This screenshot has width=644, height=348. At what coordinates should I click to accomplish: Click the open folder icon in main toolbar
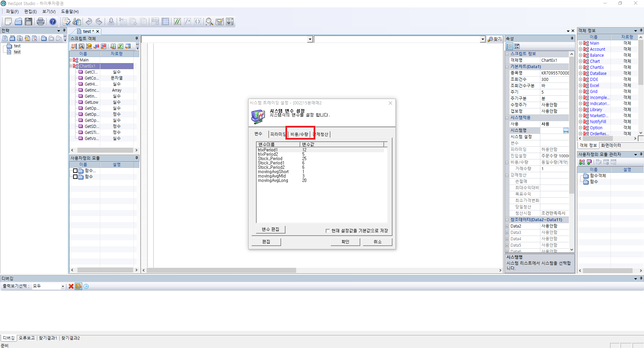18,22
